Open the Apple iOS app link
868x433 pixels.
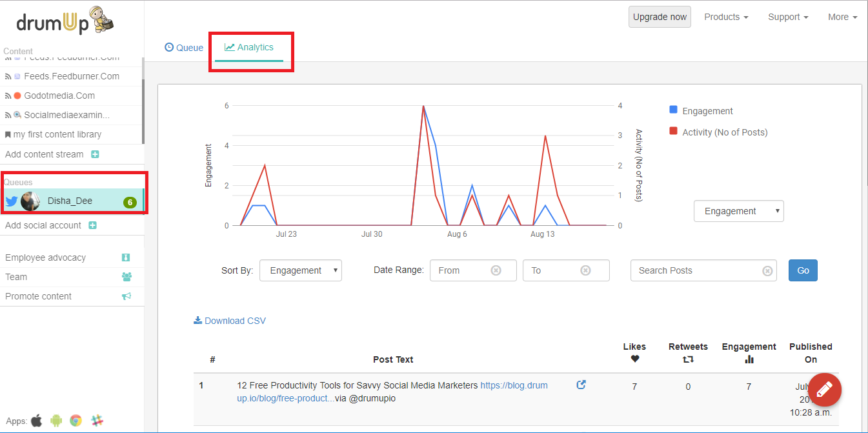coord(37,421)
